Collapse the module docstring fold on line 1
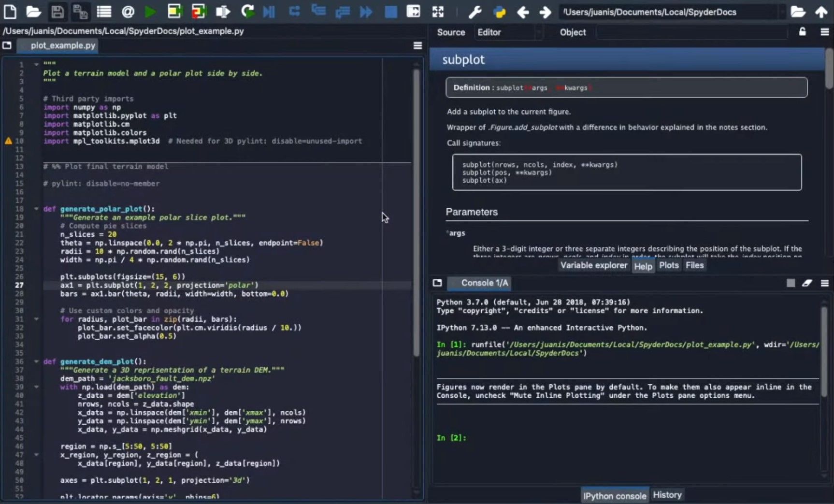Viewport: 834px width, 504px height. point(36,64)
